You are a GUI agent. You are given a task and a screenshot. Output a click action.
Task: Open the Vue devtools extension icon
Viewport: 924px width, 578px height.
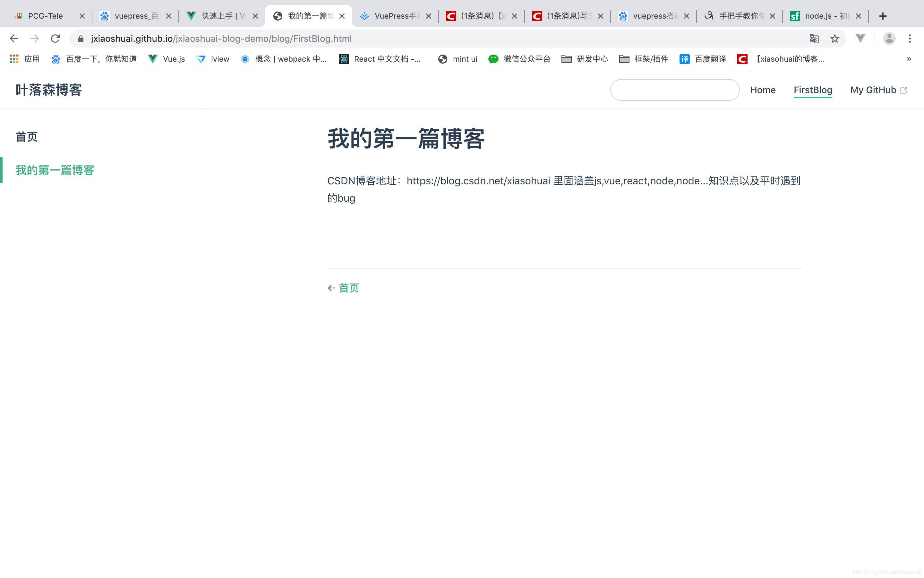[860, 39]
